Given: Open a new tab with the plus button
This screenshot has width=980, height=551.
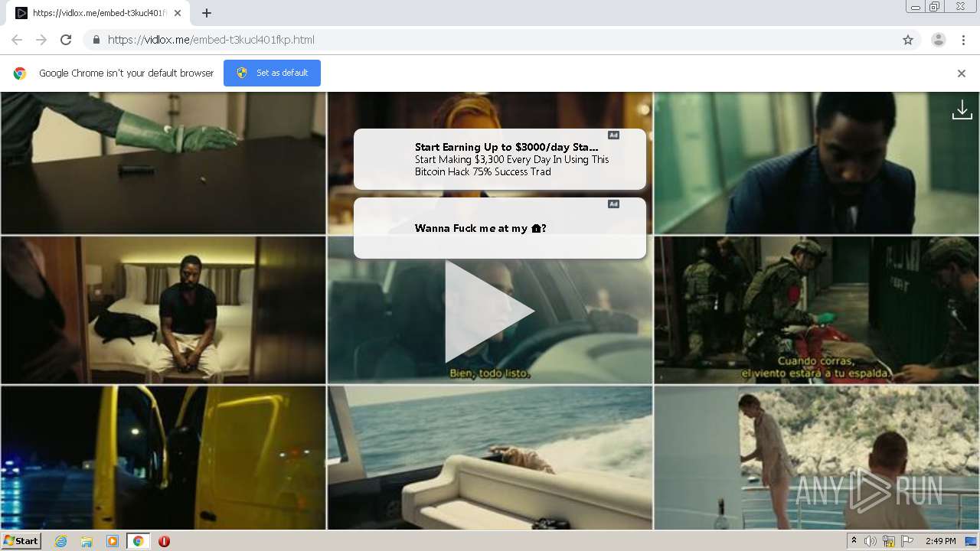Looking at the screenshot, I should [207, 13].
